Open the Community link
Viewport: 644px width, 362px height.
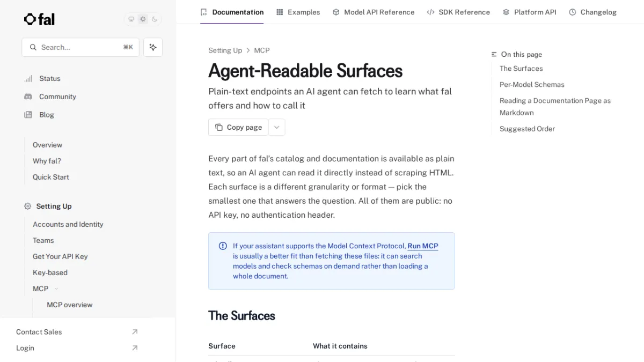coord(57,97)
